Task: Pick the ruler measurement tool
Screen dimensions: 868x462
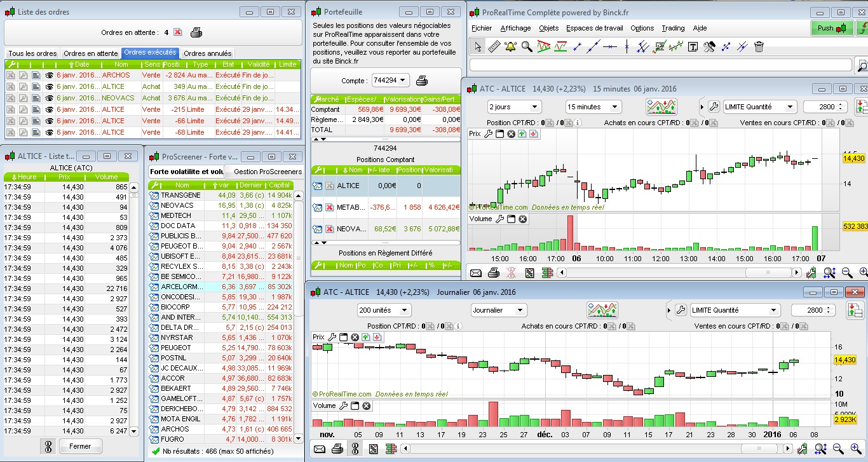Action: pos(494,46)
